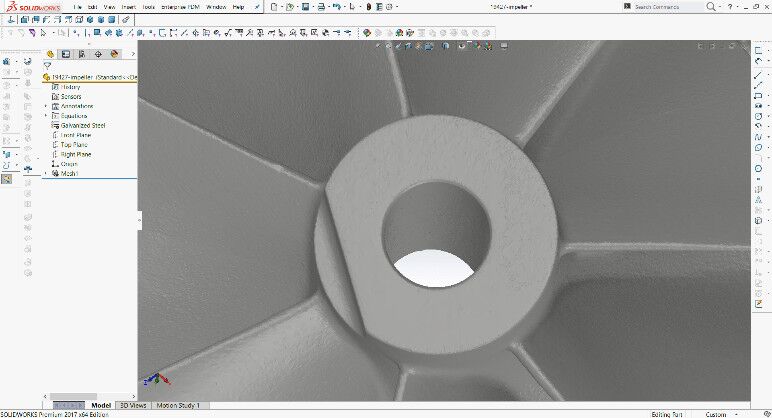Expand the Mesh1 tree node

coord(46,173)
